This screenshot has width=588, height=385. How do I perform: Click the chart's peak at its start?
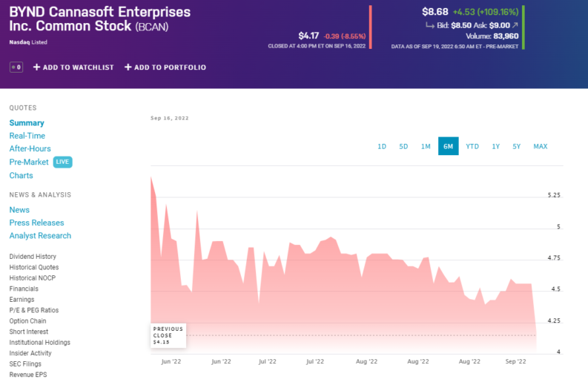(x=151, y=177)
